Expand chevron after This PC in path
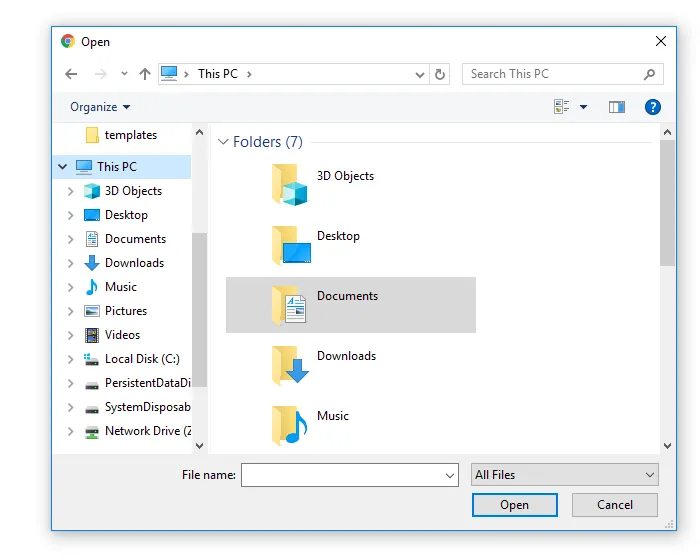The image size is (700, 560). pos(249,74)
